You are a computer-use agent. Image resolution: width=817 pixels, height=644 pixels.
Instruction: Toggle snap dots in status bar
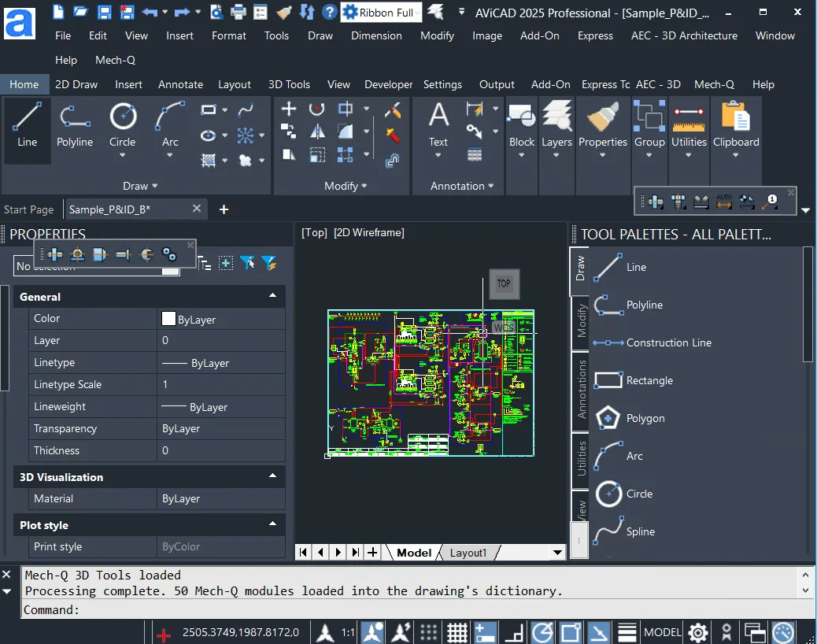coord(428,632)
